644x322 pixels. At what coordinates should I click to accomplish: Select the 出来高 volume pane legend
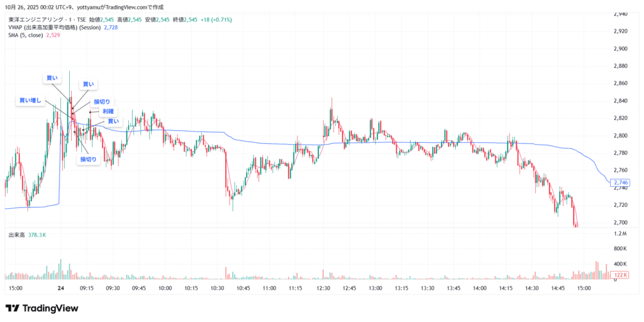pos(16,235)
